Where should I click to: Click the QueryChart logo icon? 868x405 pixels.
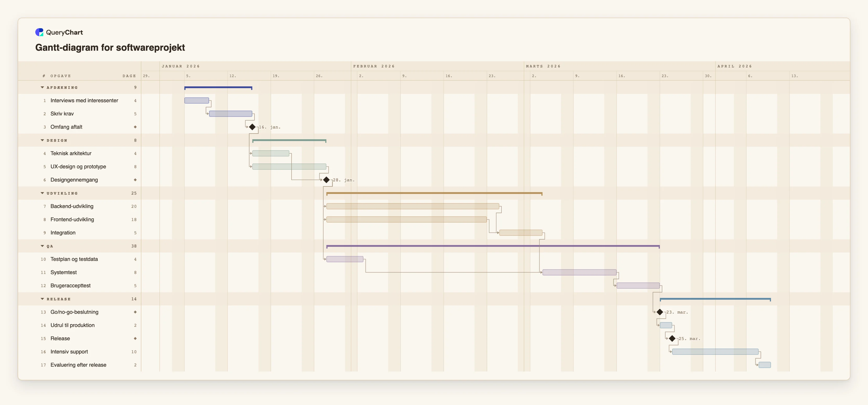[x=39, y=32]
